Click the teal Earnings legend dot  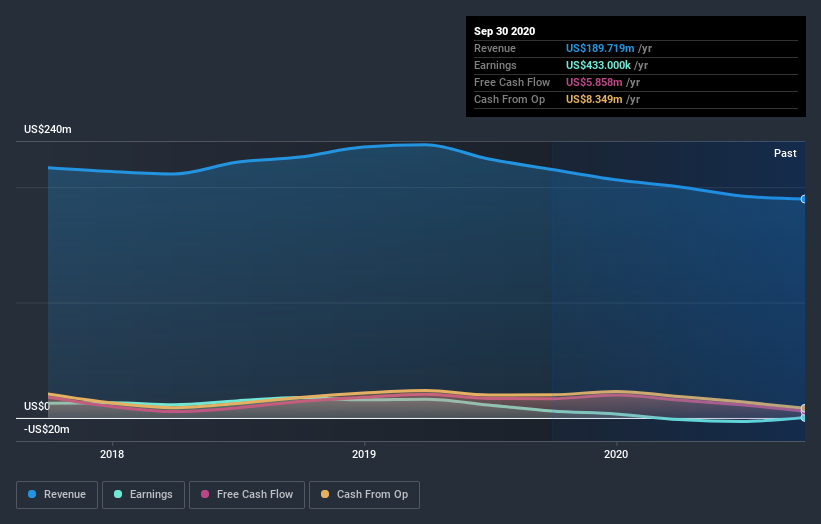118,494
